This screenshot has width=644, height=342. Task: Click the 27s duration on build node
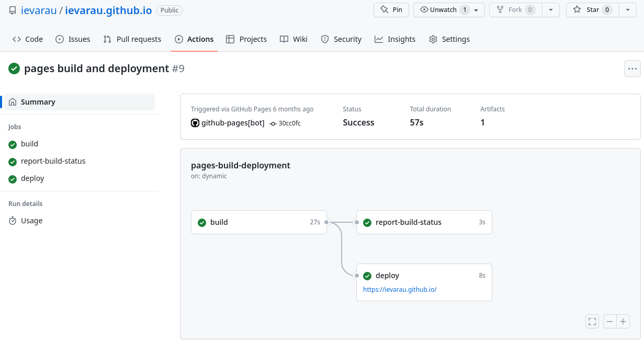pyautogui.click(x=315, y=222)
